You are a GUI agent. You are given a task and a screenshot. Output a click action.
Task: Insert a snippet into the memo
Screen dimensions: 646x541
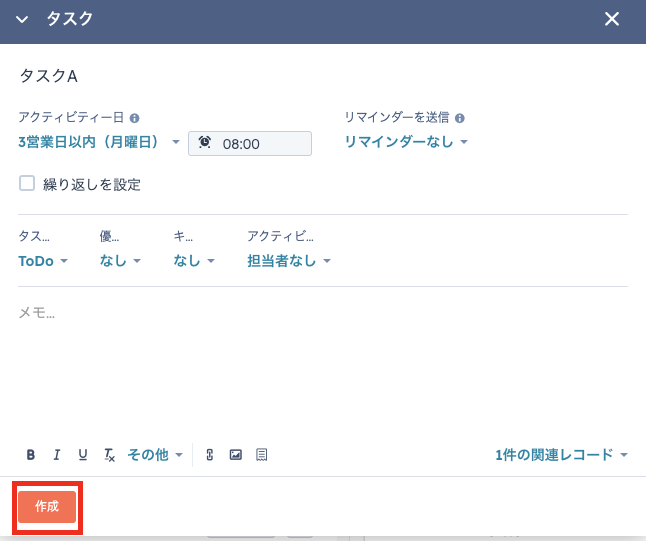click(262, 455)
